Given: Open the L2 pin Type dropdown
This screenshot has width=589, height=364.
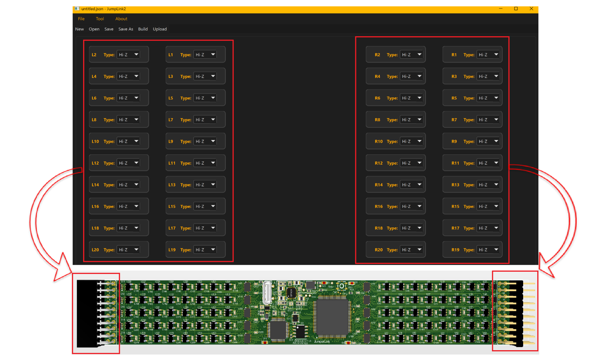Looking at the screenshot, I should click(x=128, y=55).
